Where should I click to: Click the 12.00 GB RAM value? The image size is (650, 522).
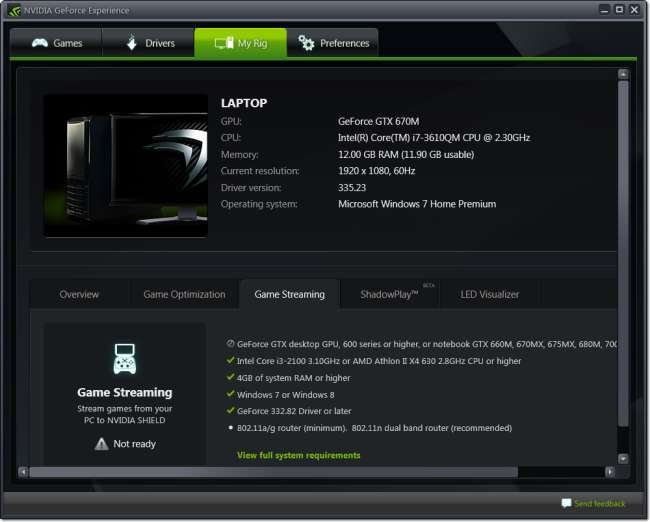click(x=406, y=155)
